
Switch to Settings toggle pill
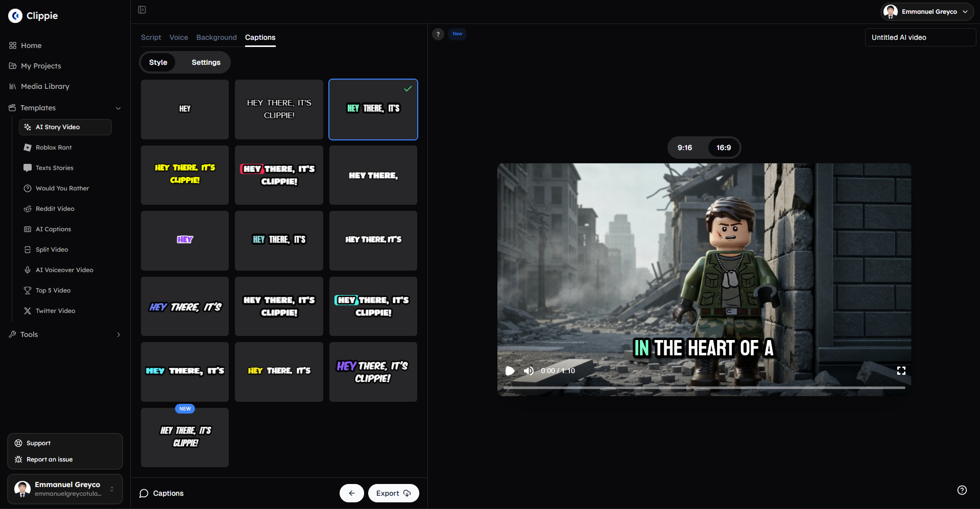(206, 62)
